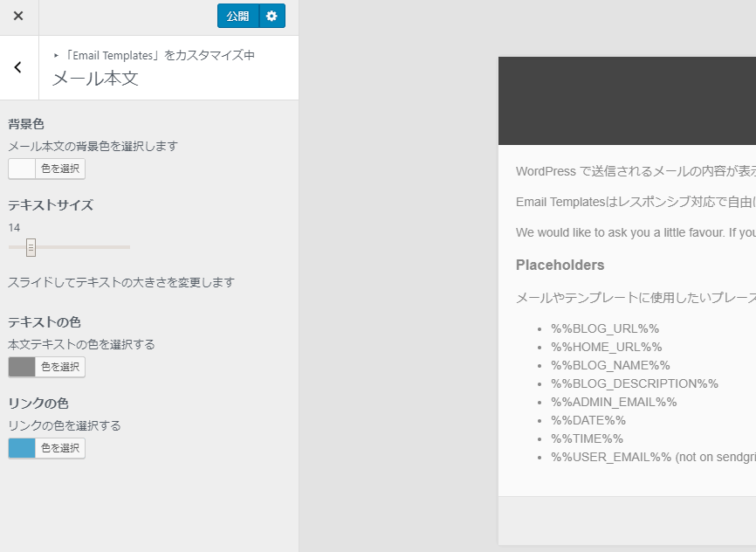756x552 pixels.
Task: Click the 'メールやテンプレートに使用したい' line in preview
Action: click(636, 298)
